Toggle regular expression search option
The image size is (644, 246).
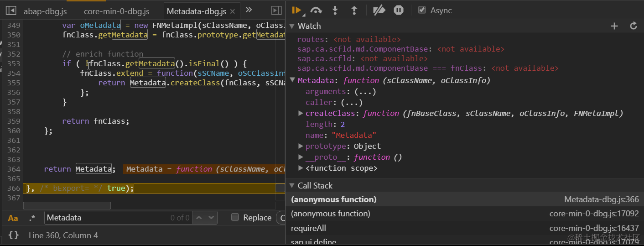pos(32,218)
